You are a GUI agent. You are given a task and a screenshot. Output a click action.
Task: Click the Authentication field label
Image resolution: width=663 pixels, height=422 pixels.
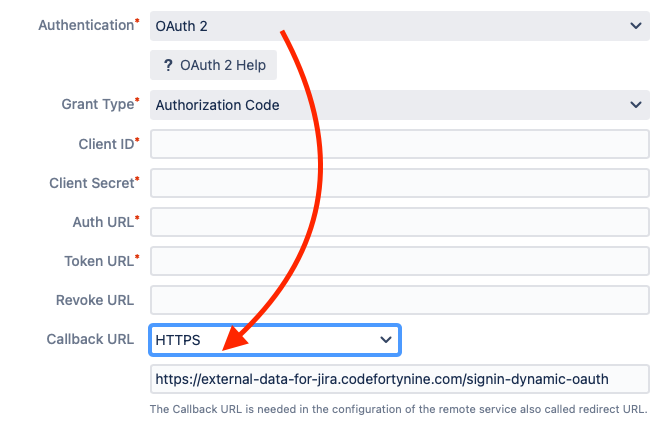[x=85, y=24]
